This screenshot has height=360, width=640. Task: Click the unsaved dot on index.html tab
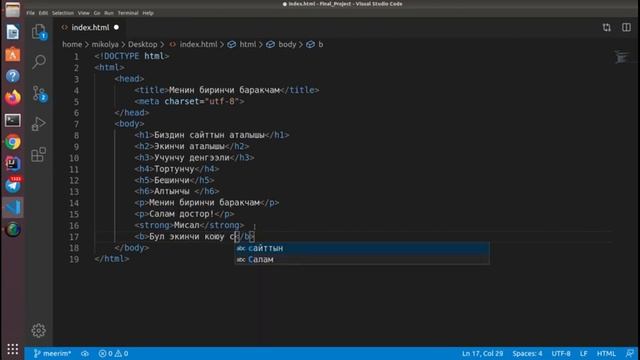[x=116, y=27]
